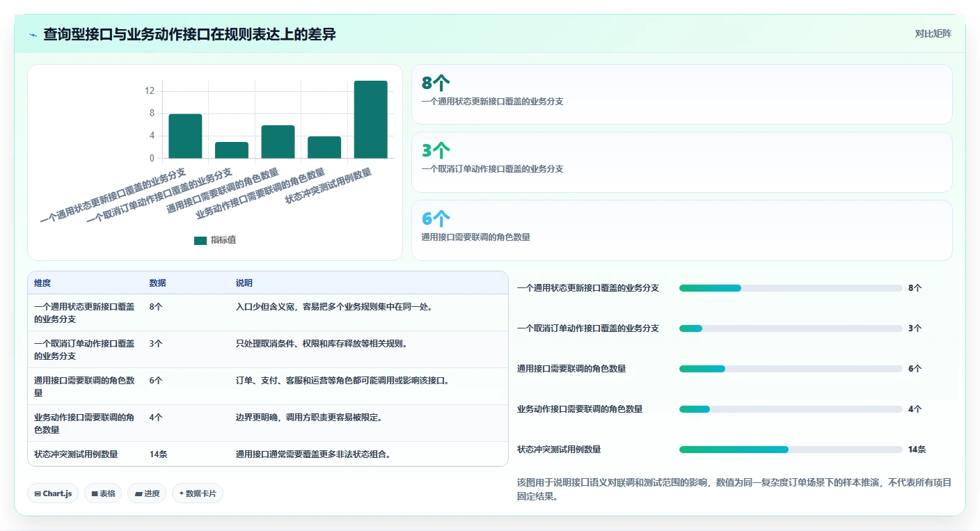The image size is (980, 531).
Task: Click table cell 8个
Action: pos(156,306)
